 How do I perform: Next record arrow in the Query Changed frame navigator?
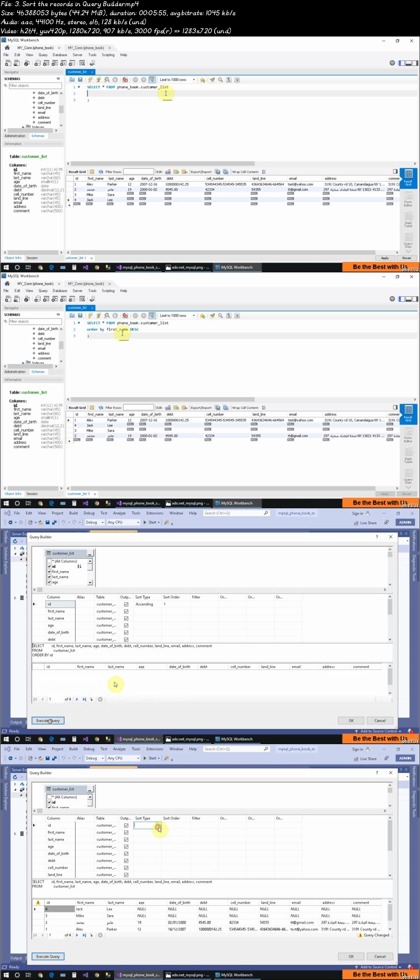(x=77, y=935)
